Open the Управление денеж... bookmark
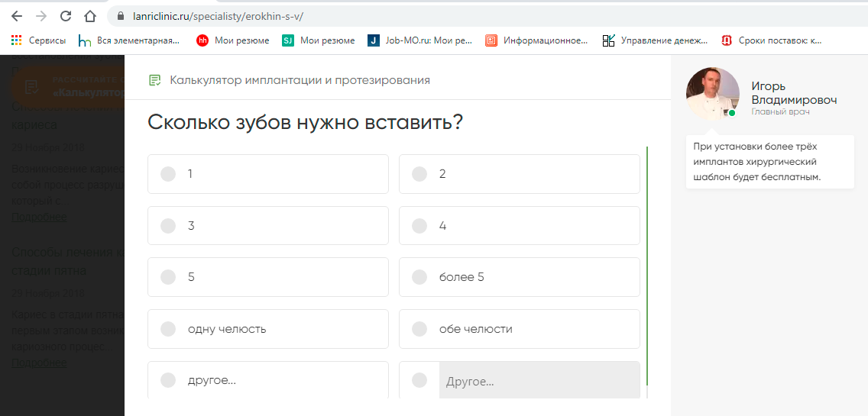This screenshot has height=416, width=868. point(656,40)
